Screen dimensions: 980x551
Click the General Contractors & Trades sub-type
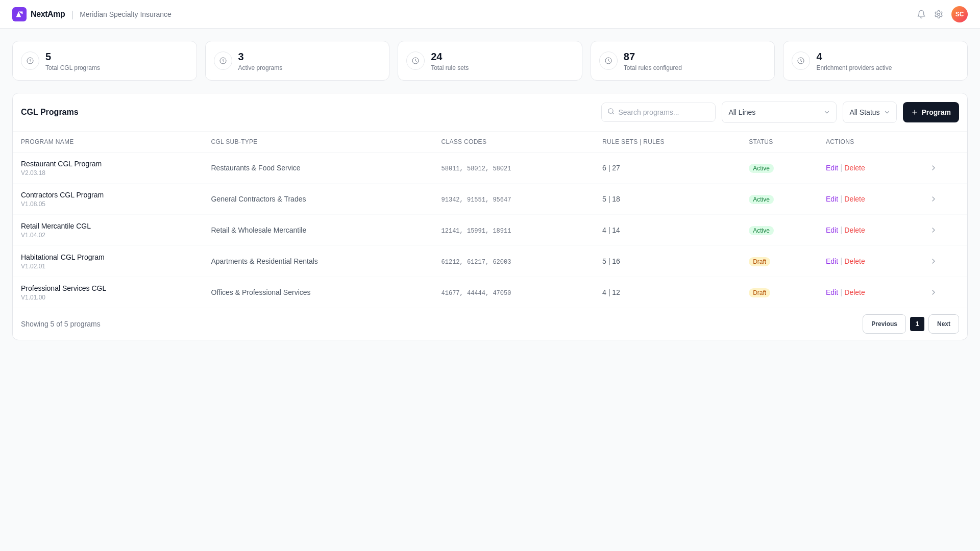(x=258, y=199)
